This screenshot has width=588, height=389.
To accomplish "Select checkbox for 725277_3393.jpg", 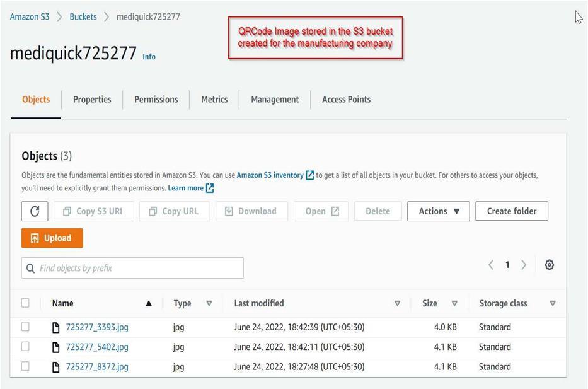I will coord(25,327).
